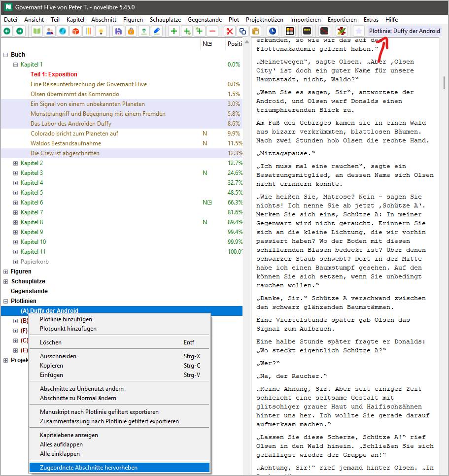
Task: Select the characters (Figuren) toolbar icon
Action: [49, 31]
